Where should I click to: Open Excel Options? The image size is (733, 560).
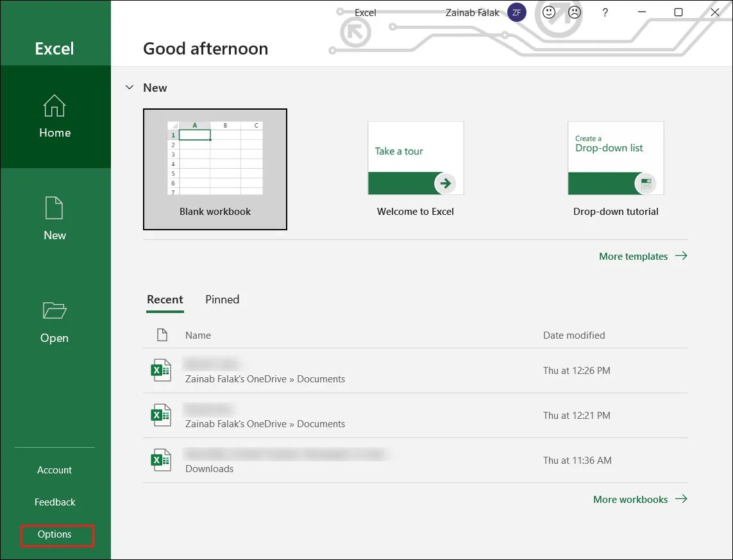pos(56,534)
